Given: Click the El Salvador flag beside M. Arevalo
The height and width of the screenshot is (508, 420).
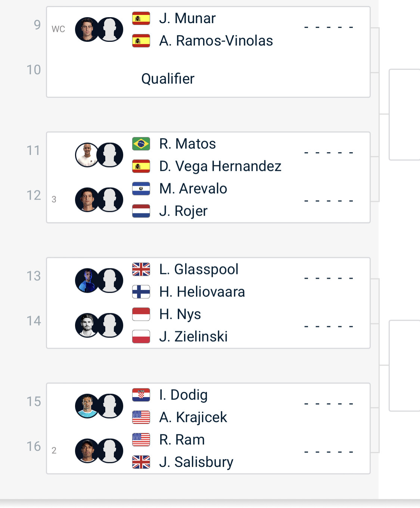Looking at the screenshot, I should 141,188.
